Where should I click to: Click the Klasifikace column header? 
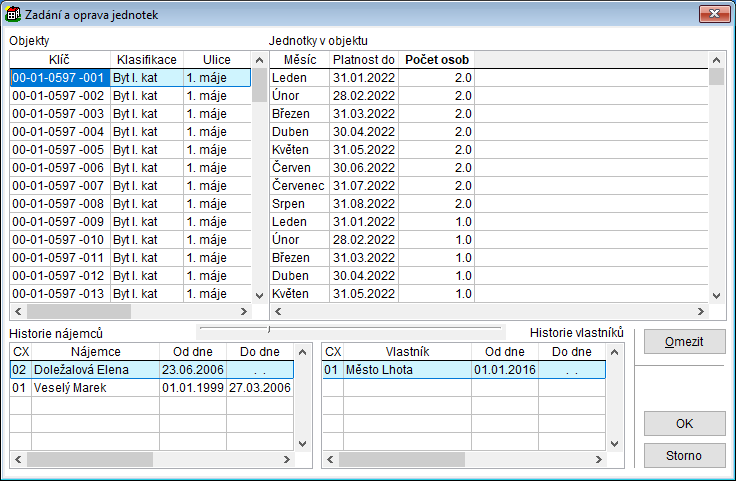click(x=145, y=60)
